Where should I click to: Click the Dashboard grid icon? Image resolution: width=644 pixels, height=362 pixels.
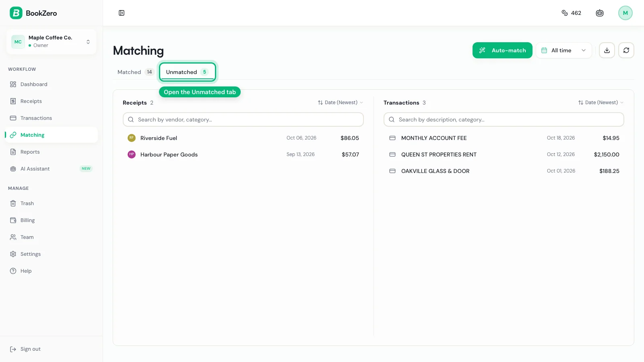point(13,84)
